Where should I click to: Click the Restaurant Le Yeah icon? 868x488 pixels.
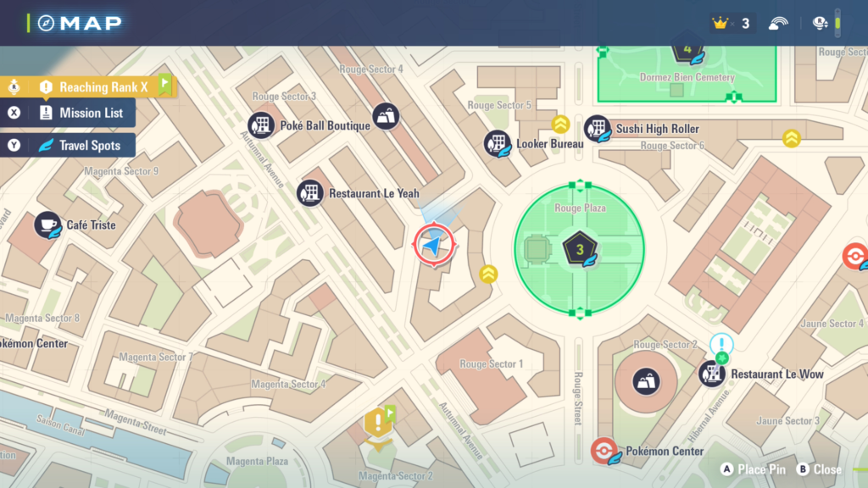[x=310, y=193]
